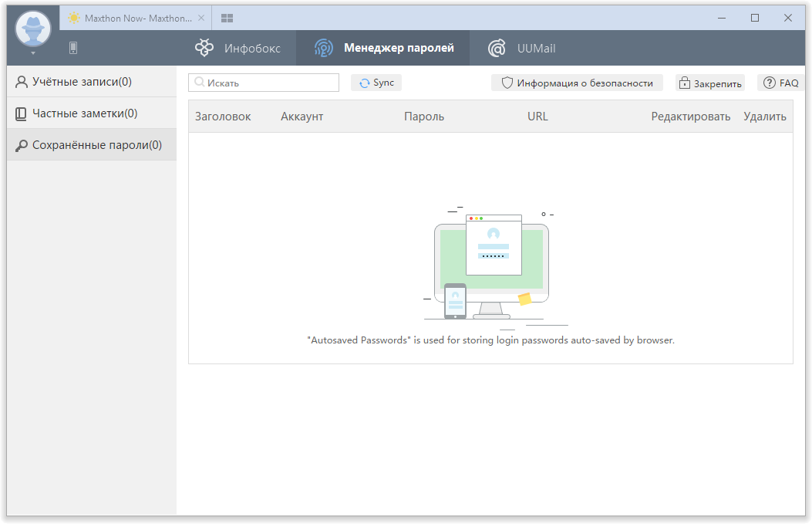Image resolution: width=812 pixels, height=524 pixels.
Task: Click the Редактировать column header
Action: point(691,117)
